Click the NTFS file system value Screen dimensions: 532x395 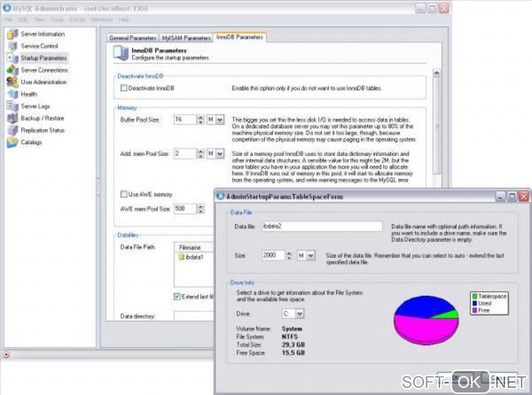[x=290, y=337]
